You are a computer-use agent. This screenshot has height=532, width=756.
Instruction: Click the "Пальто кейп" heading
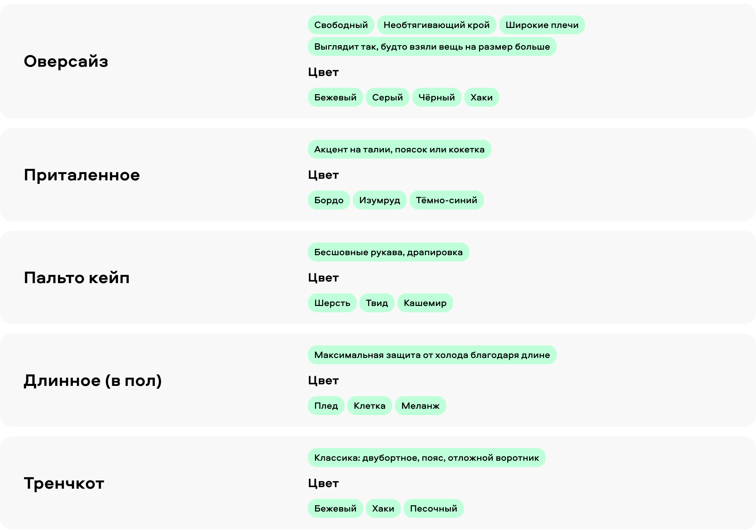click(77, 278)
